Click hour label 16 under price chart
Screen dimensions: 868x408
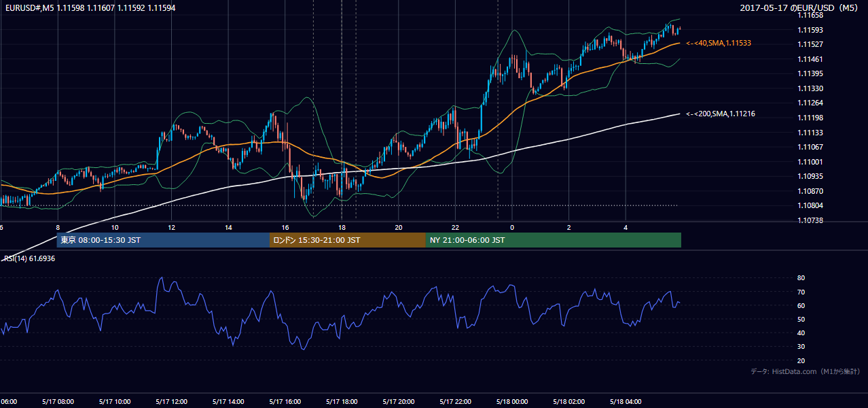pos(285,227)
